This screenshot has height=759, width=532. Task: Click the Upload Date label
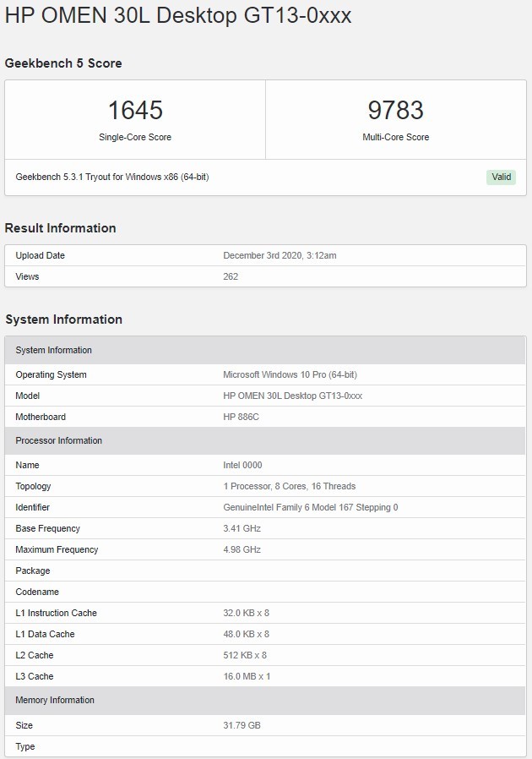pyautogui.click(x=41, y=255)
